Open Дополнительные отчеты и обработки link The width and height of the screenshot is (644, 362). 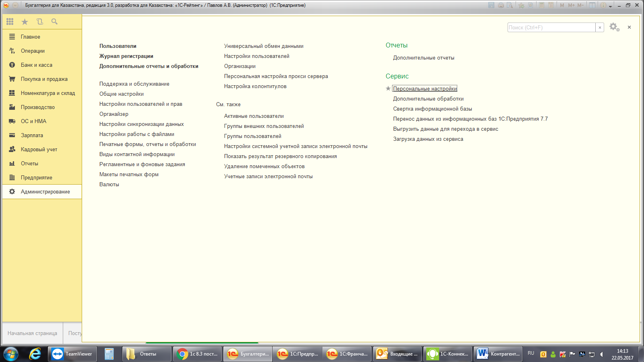pos(149,66)
